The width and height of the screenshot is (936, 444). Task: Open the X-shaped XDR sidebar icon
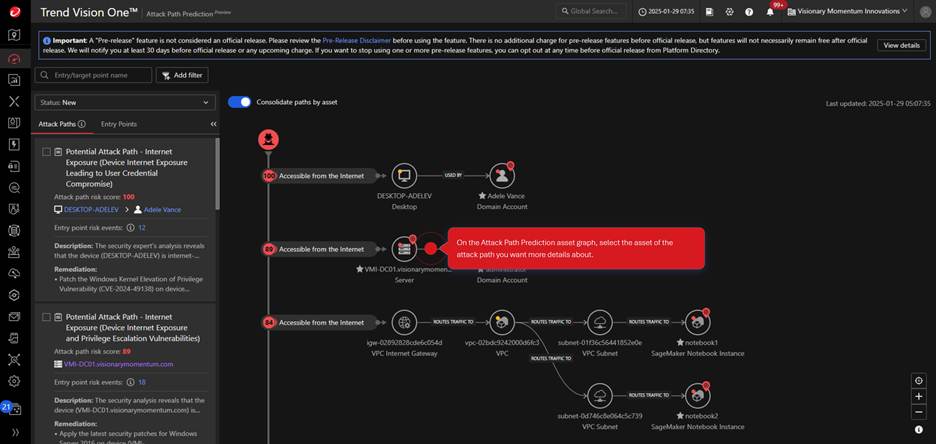tap(14, 101)
